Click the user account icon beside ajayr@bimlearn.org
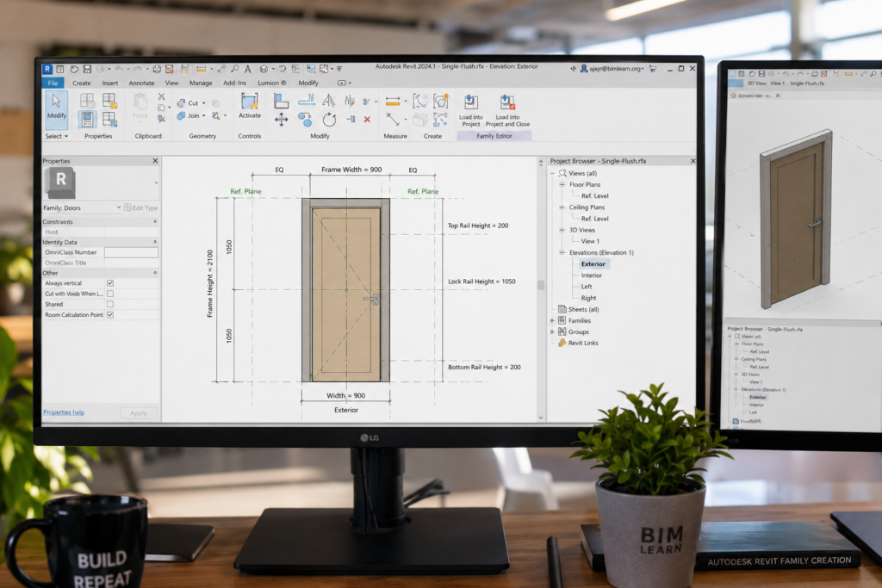The width and height of the screenshot is (882, 588). pos(584,69)
